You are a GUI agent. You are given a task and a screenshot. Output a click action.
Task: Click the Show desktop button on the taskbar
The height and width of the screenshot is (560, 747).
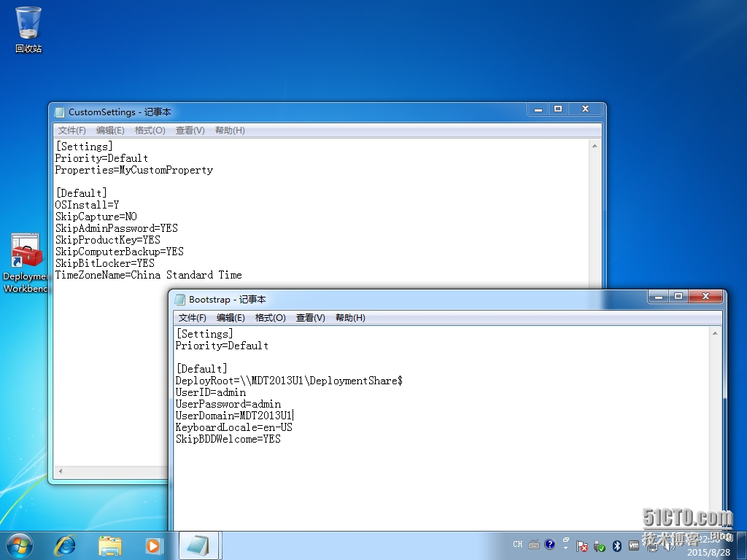pos(743,545)
